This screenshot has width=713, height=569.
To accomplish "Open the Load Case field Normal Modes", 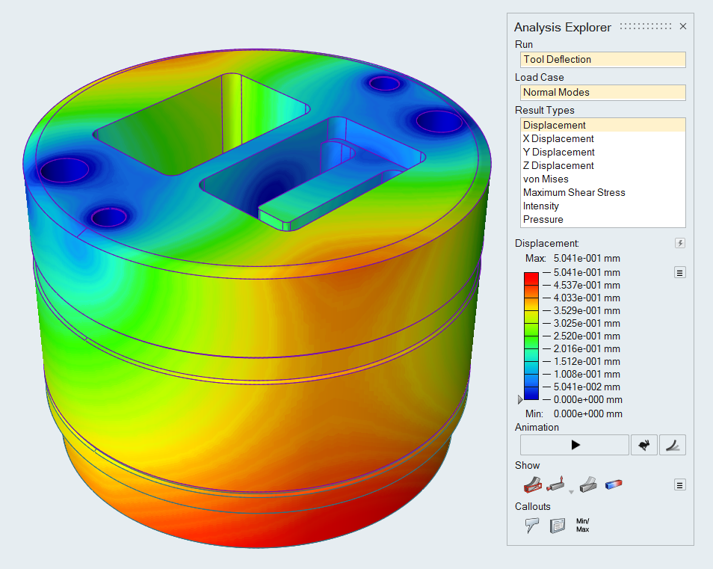I will coord(600,92).
